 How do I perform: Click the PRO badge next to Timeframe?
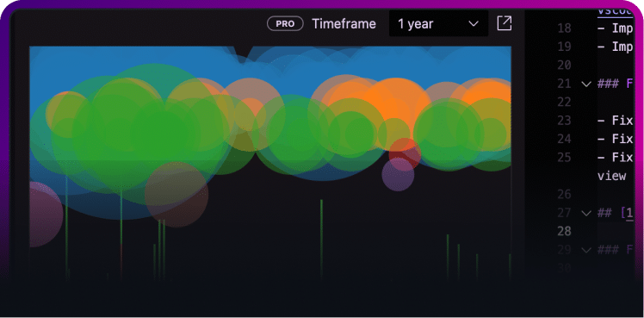pos(285,24)
